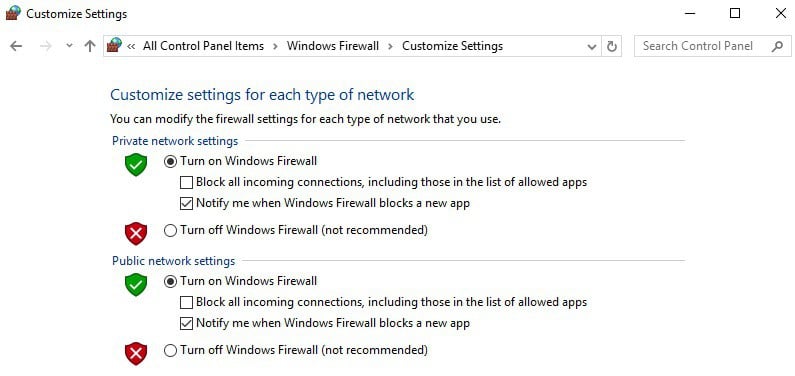This screenshot has width=795, height=376.
Task: Go up one level with the Up arrow
Action: point(90,46)
